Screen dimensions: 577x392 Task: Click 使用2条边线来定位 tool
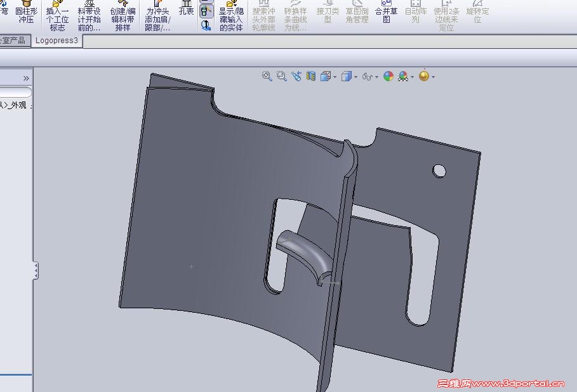pyautogui.click(x=446, y=15)
